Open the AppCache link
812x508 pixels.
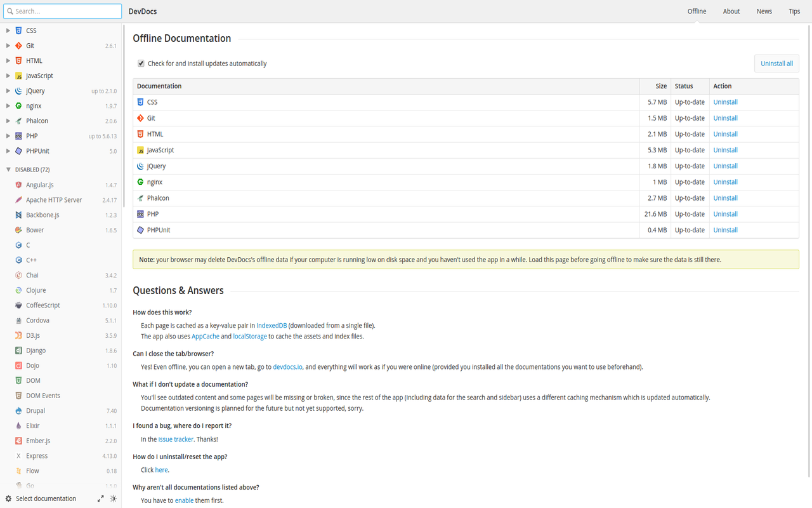pos(206,337)
